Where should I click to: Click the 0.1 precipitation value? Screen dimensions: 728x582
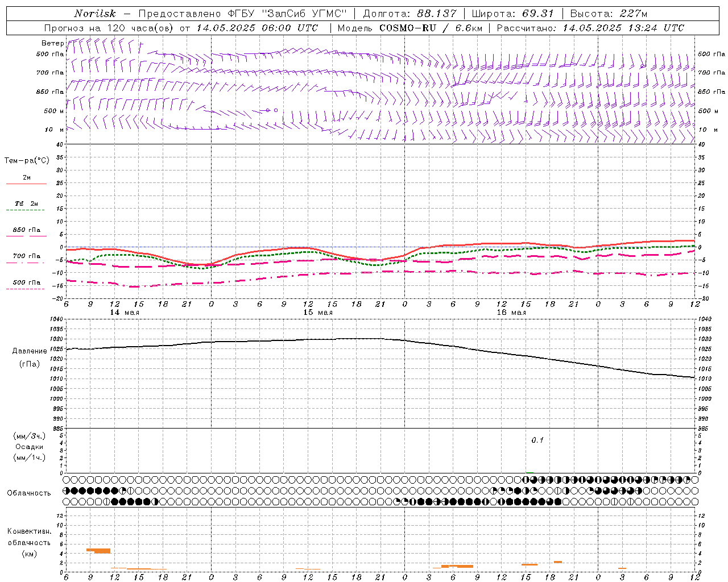537,440
